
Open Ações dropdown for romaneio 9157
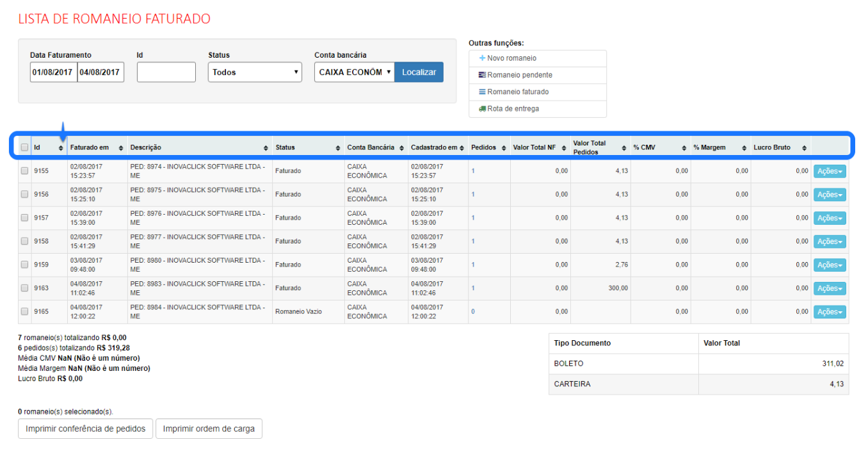[x=830, y=218]
